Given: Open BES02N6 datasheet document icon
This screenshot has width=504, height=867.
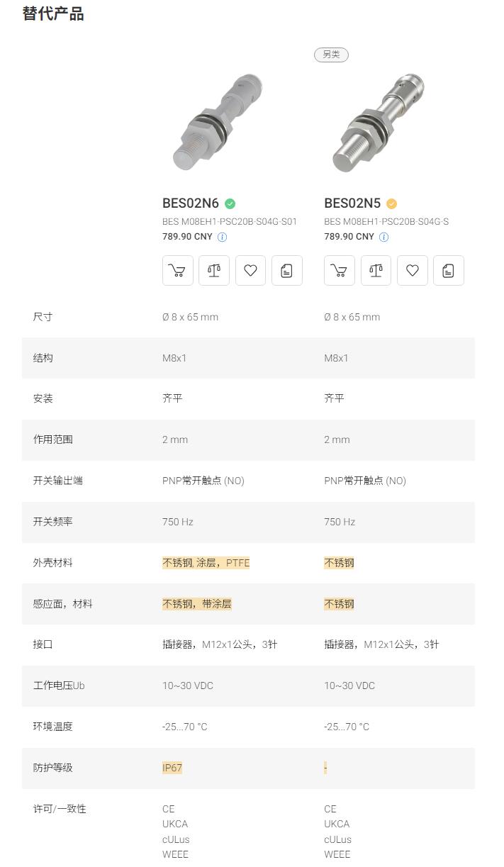Looking at the screenshot, I should 287,271.
